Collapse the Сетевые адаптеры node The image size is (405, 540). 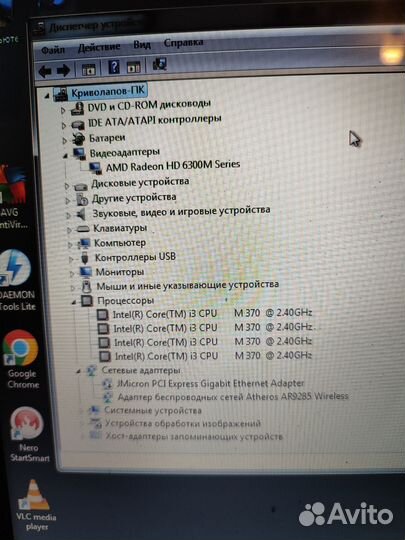(78, 371)
